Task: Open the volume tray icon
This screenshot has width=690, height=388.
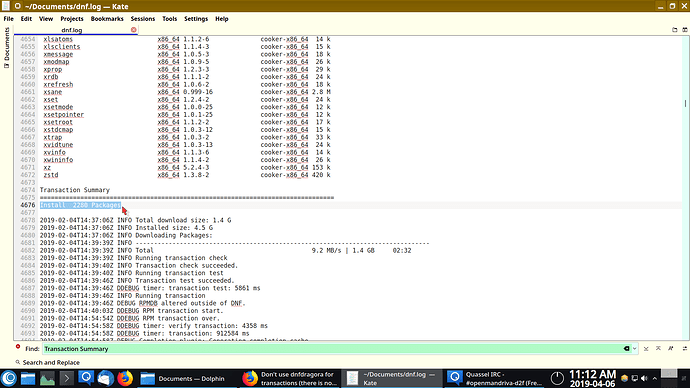Action: [x=645, y=378]
